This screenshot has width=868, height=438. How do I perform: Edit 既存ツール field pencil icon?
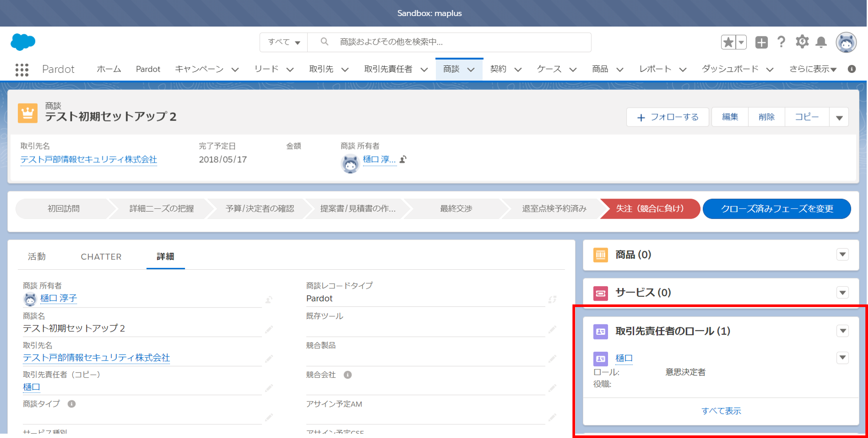click(552, 330)
